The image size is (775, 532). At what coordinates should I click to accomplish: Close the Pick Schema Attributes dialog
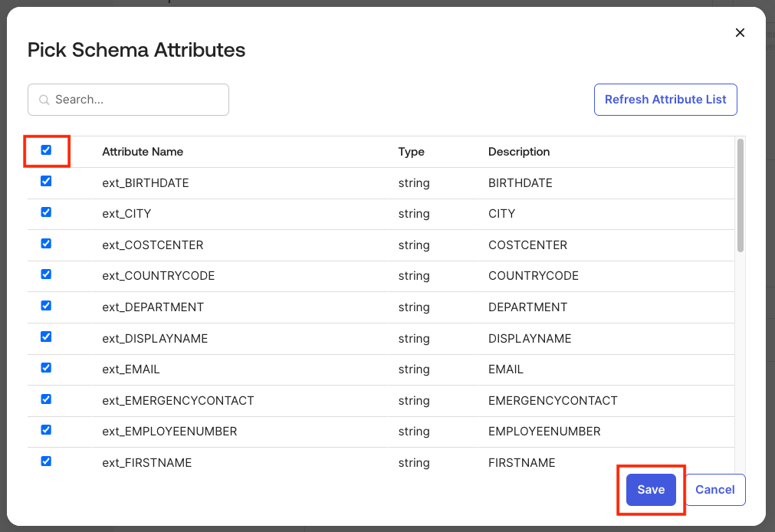coord(740,32)
